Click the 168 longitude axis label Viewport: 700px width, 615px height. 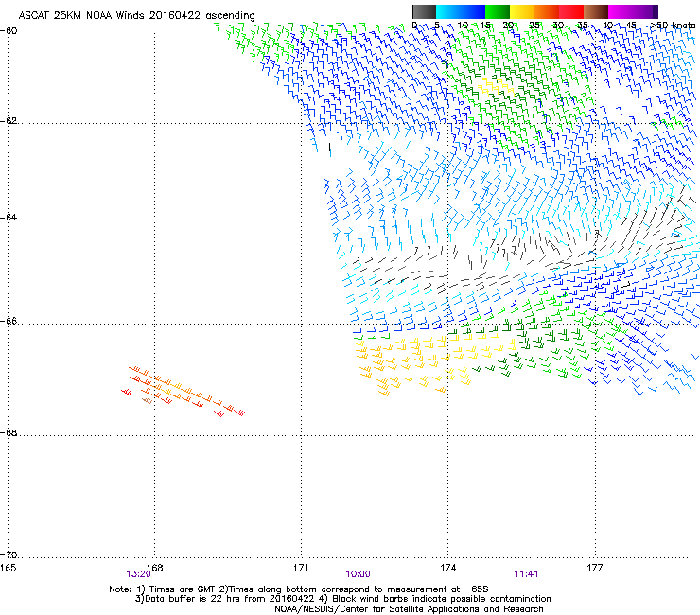coord(155,568)
